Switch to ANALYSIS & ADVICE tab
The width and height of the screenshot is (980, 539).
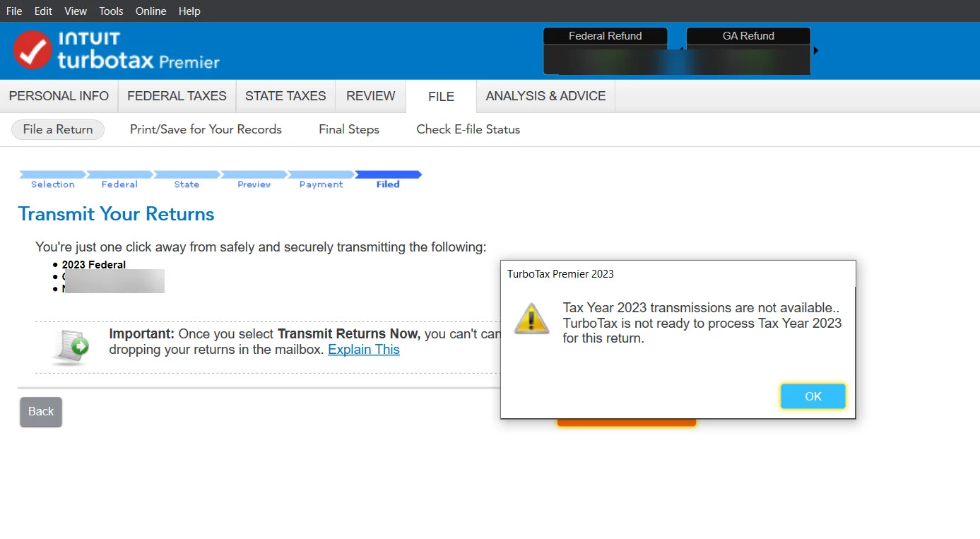coord(545,96)
